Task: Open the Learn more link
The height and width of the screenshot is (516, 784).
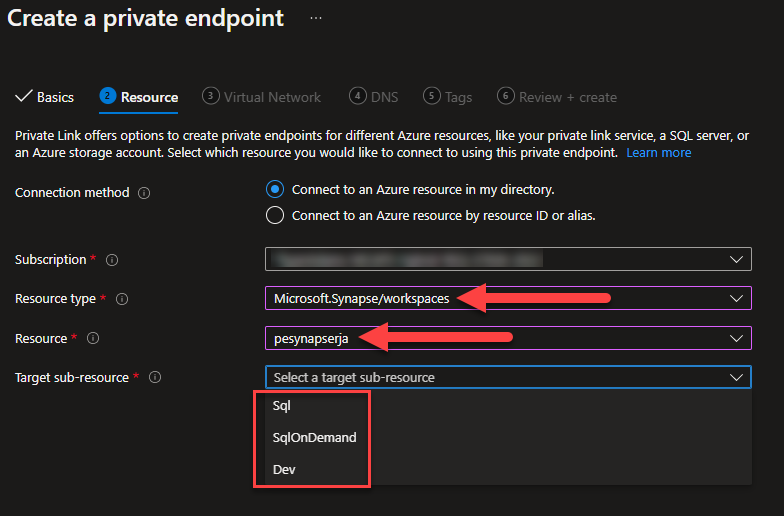Action: 659,152
